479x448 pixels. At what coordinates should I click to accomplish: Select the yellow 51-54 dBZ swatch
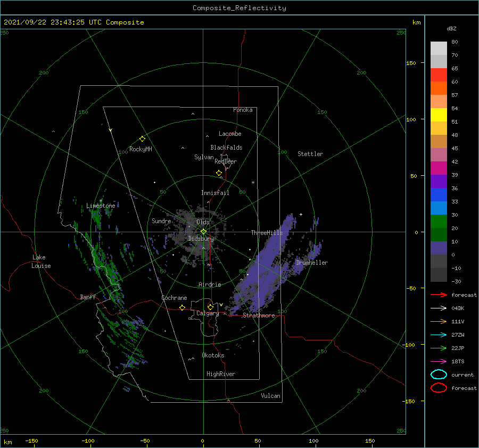pos(439,115)
